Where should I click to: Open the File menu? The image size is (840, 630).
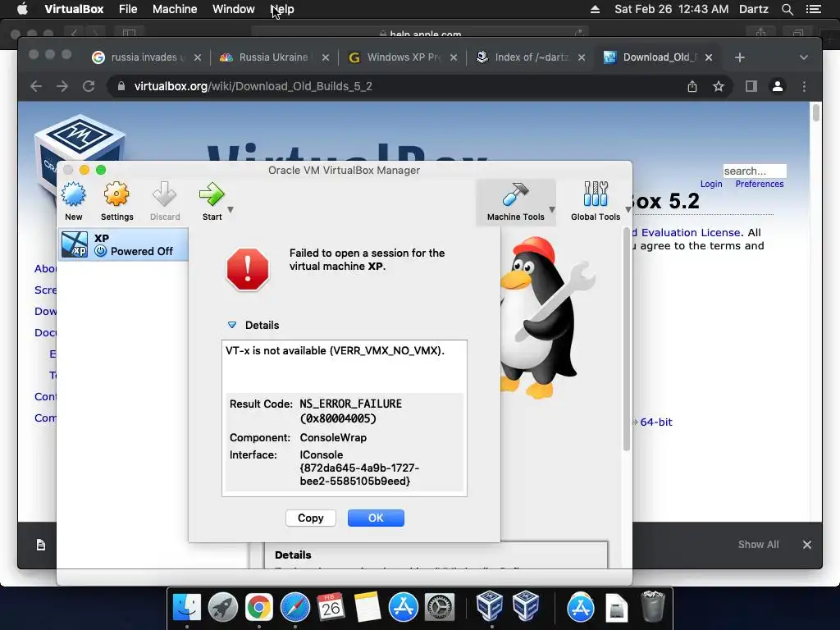(x=128, y=9)
